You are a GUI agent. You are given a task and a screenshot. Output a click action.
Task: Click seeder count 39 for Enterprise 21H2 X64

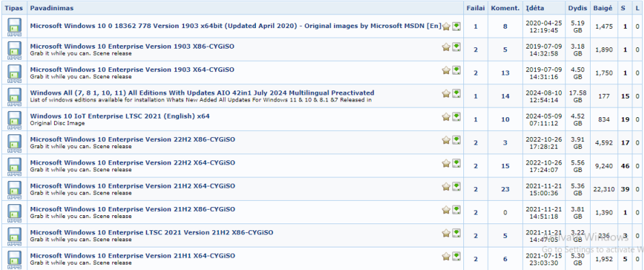(625, 189)
